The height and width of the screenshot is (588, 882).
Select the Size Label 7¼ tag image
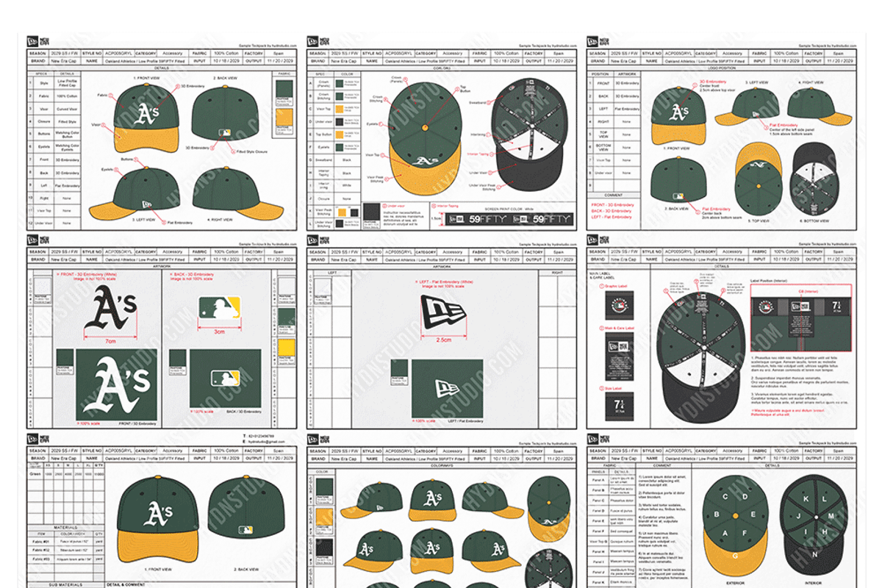619,405
